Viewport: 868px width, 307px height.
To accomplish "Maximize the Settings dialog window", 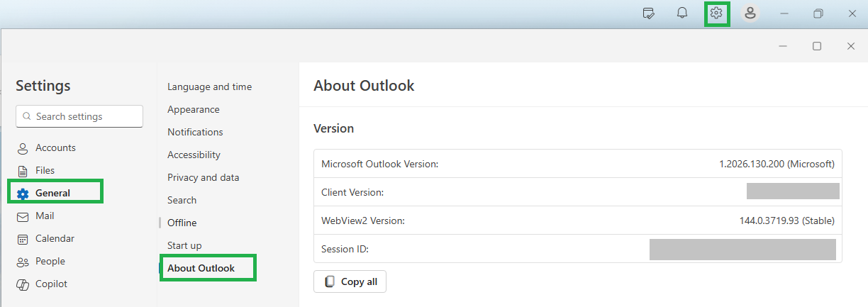I will click(x=817, y=46).
